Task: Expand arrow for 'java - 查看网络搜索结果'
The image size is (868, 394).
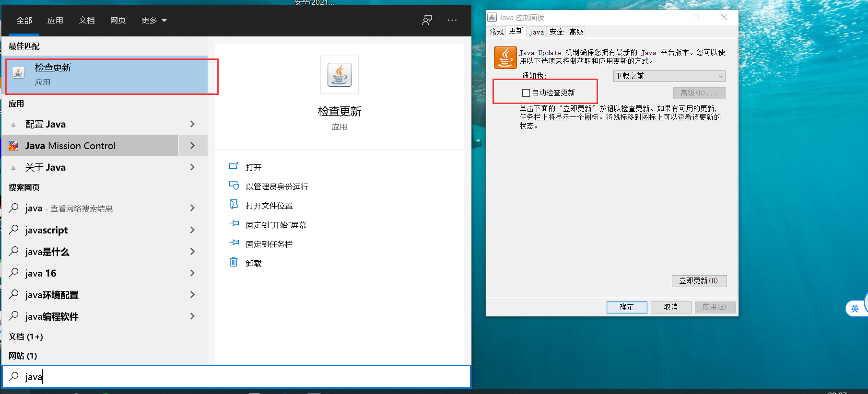Action: [x=192, y=208]
